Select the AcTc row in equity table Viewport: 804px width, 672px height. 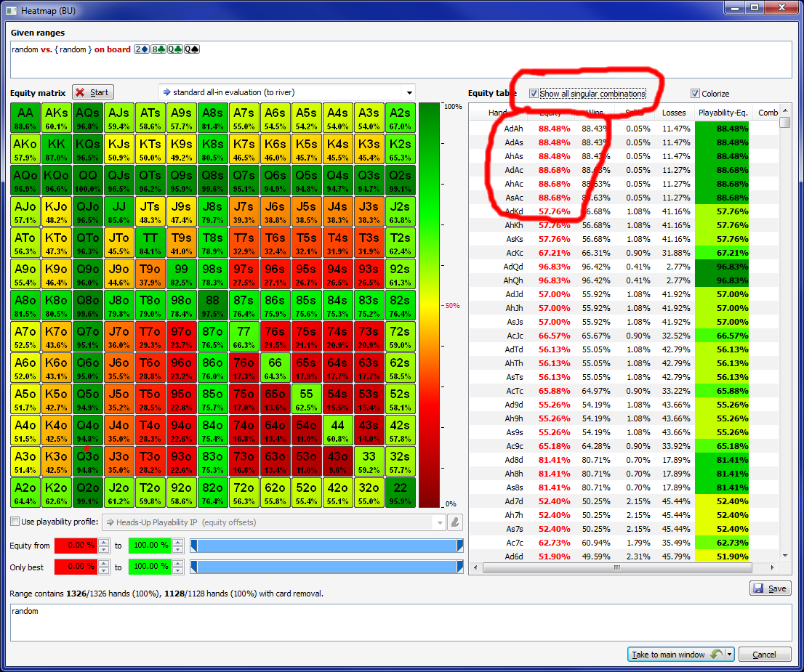pos(624,391)
